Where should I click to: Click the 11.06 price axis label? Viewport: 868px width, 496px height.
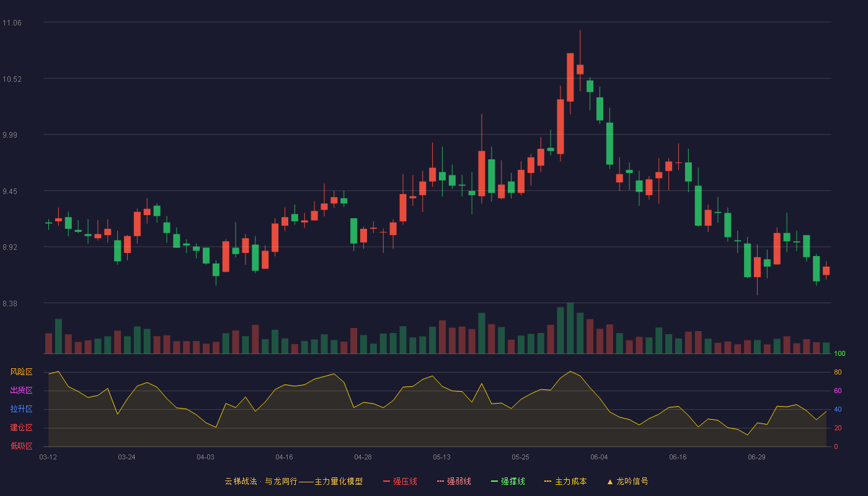(x=12, y=23)
